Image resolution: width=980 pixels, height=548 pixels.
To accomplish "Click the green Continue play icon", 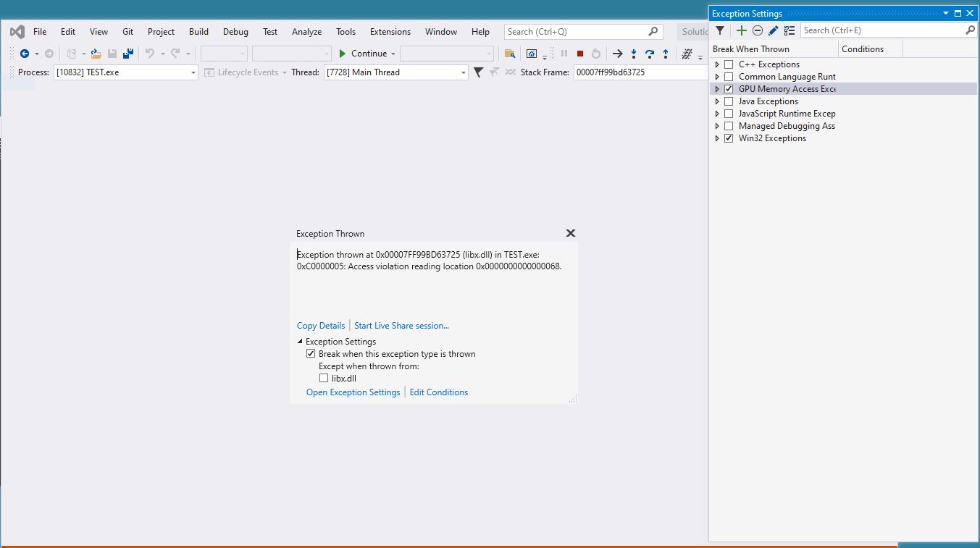I will (x=343, y=54).
